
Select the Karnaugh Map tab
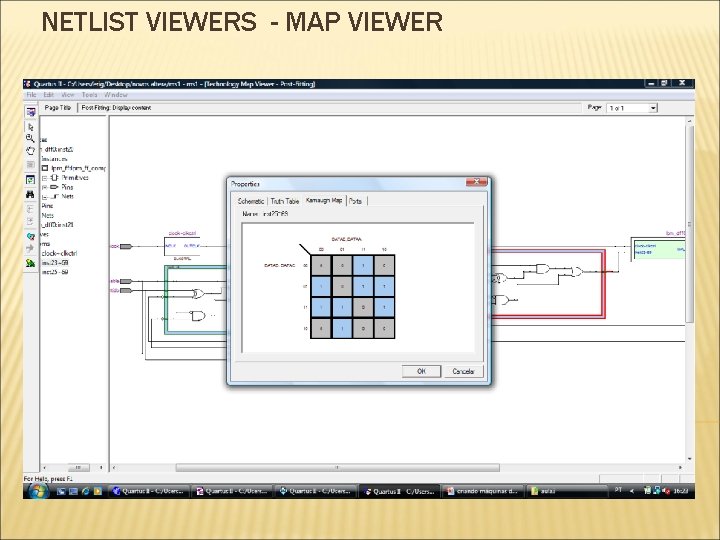coord(324,200)
